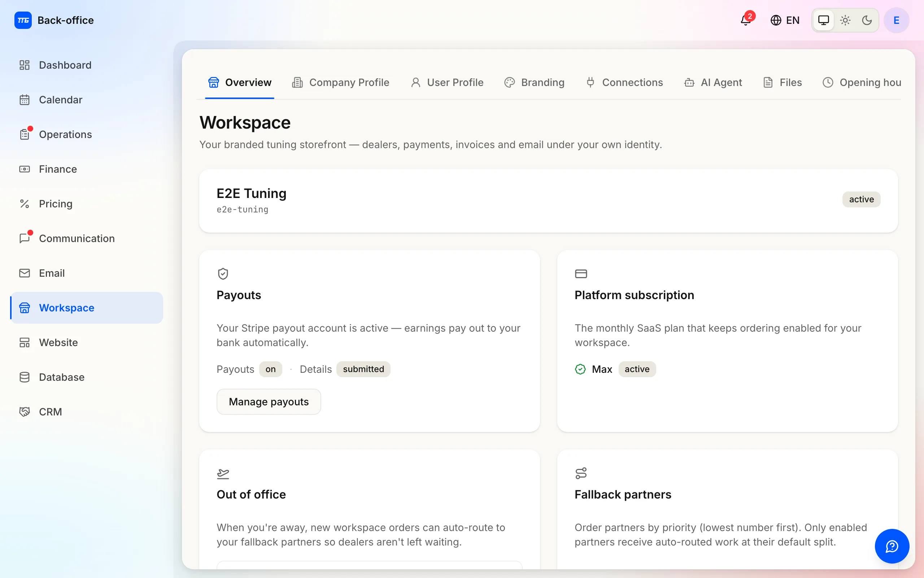
Task: Switch to Company Profile tab
Action: click(340, 83)
